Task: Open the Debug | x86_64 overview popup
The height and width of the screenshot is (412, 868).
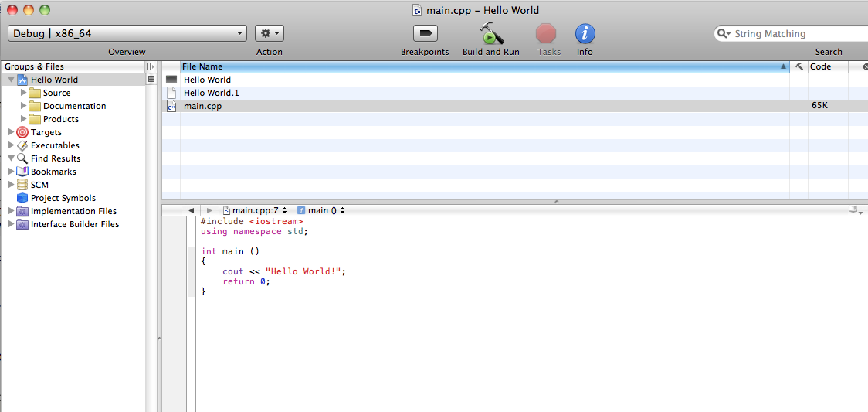Action: pos(127,33)
